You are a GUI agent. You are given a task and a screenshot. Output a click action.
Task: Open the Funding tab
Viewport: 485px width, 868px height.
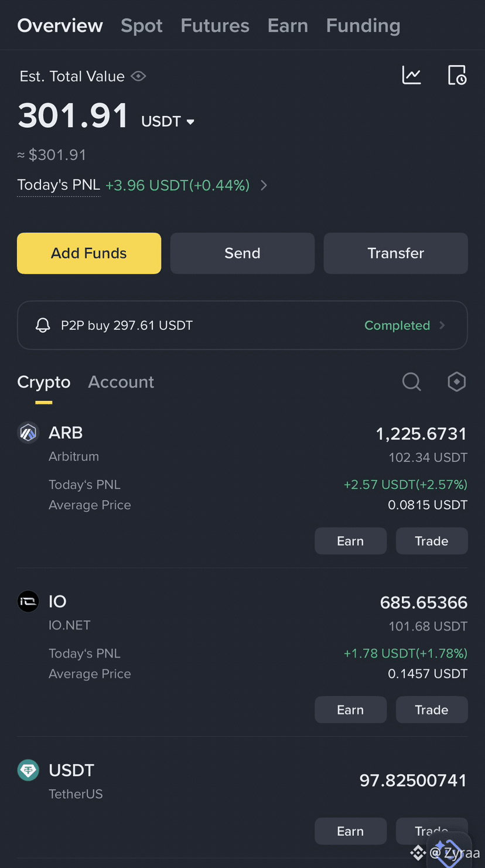[363, 26]
